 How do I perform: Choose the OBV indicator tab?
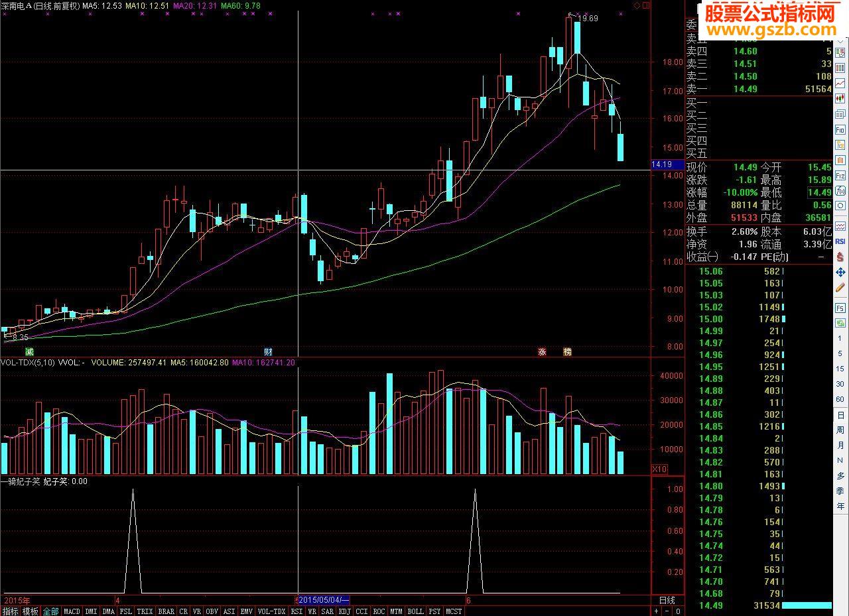pos(212,611)
